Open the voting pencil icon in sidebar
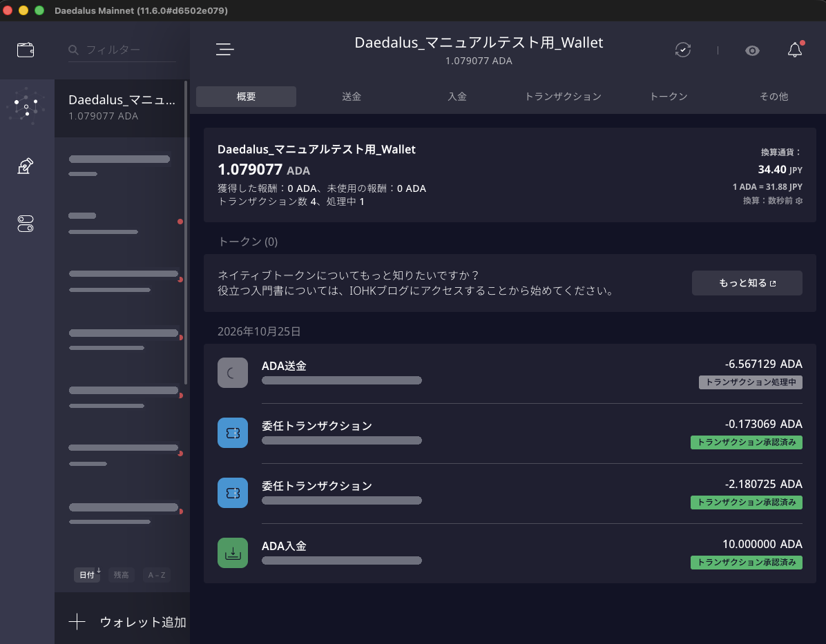The image size is (826, 644). (x=26, y=166)
